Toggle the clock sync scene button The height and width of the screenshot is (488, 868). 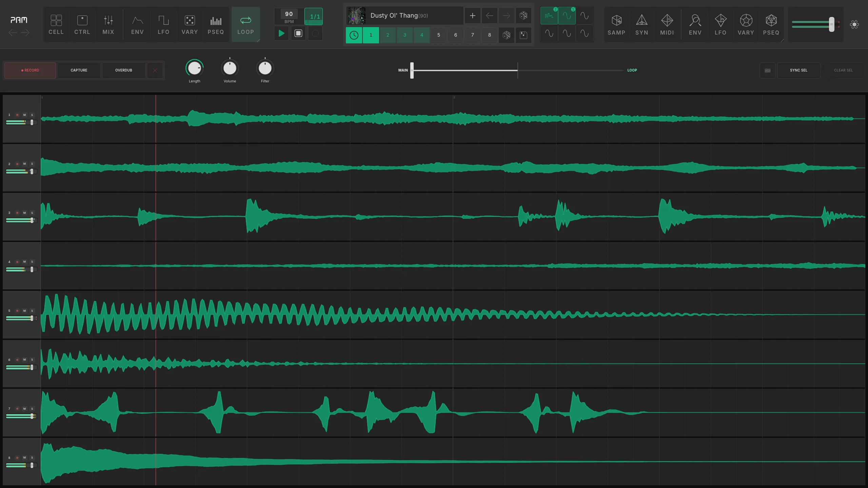pos(354,35)
